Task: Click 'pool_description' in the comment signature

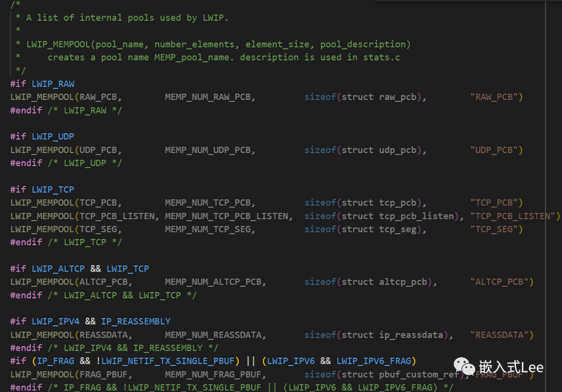Action: click(363, 44)
